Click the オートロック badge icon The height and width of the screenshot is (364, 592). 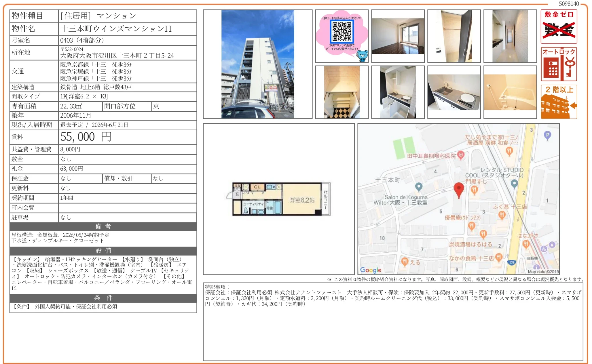559,64
